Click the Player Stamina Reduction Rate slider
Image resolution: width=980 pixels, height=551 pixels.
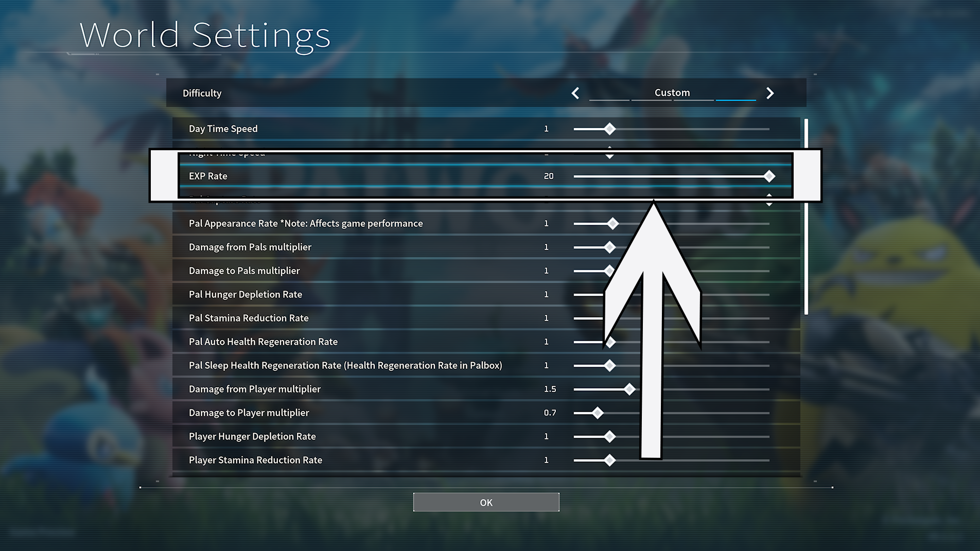click(609, 460)
